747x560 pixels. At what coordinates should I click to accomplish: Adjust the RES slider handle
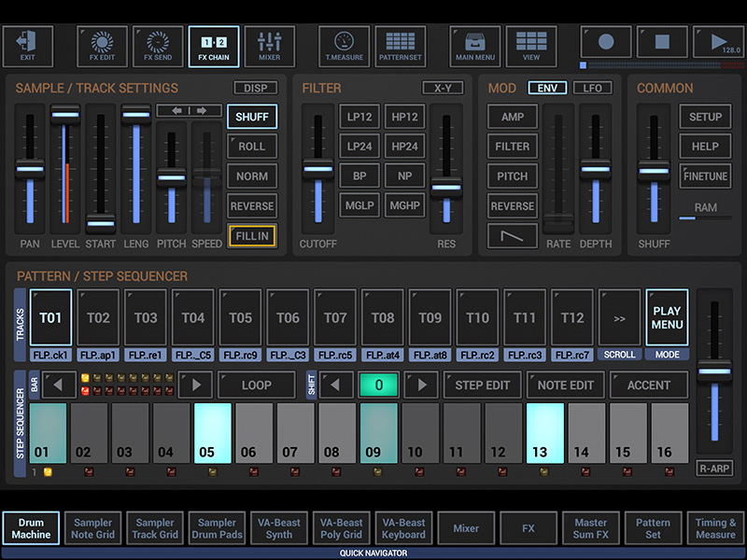pyautogui.click(x=446, y=188)
